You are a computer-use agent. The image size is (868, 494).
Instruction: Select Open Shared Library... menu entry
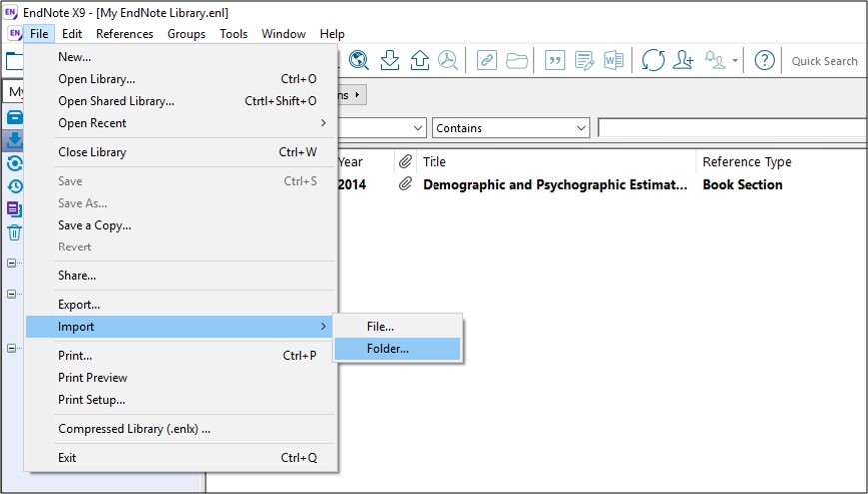(x=181, y=101)
